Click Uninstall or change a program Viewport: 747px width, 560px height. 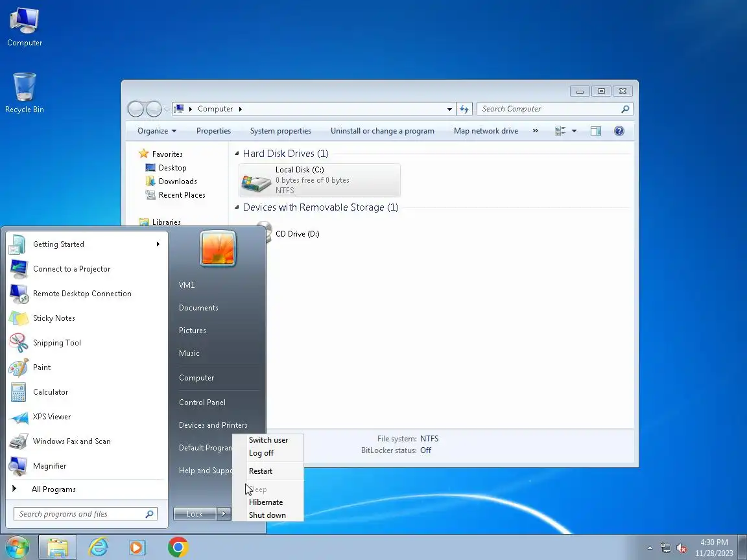[x=383, y=131]
